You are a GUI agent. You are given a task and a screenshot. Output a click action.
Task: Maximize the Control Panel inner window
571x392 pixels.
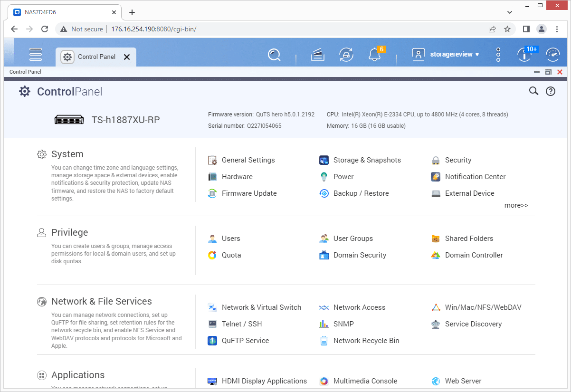tap(548, 72)
